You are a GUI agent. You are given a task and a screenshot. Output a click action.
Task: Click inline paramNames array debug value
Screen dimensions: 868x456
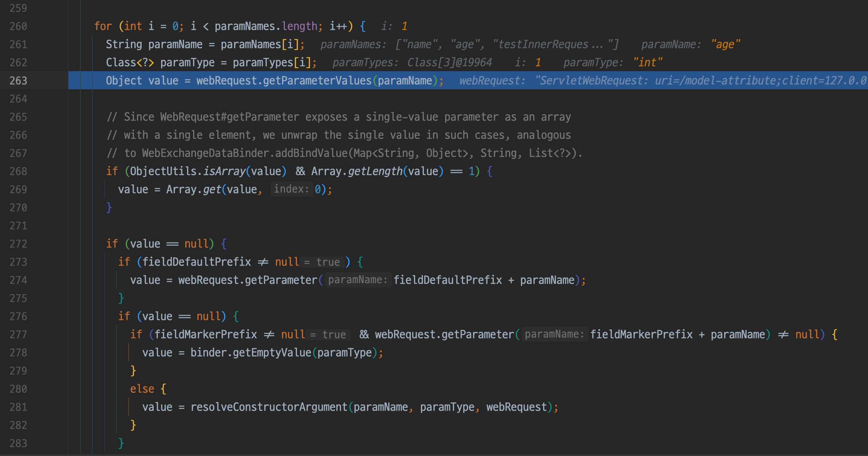tap(507, 44)
